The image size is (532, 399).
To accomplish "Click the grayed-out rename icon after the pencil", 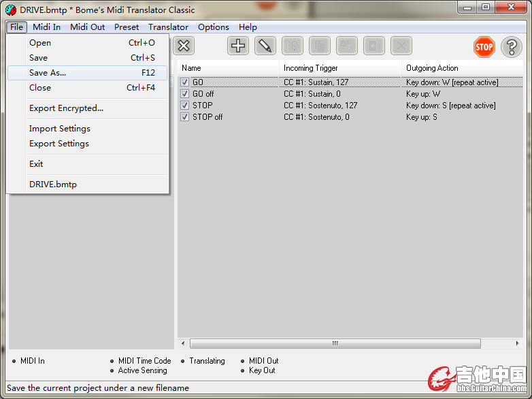I will 293,46.
